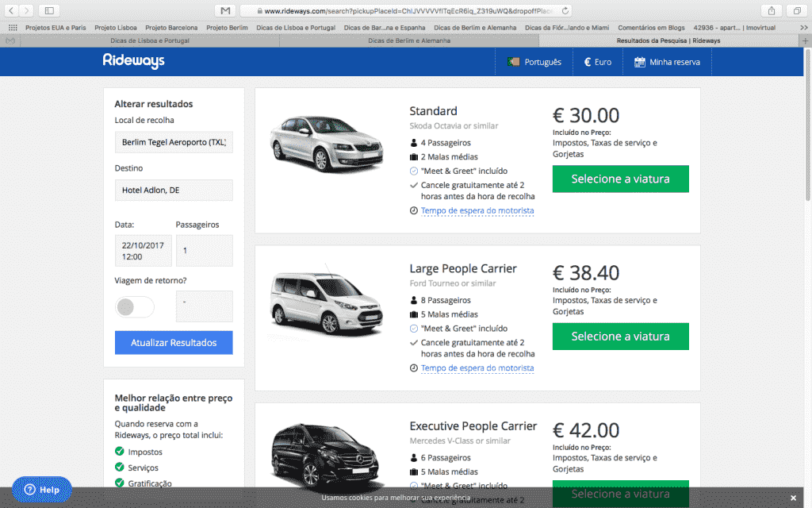Open Tempo de espera link for Standard

tap(477, 210)
